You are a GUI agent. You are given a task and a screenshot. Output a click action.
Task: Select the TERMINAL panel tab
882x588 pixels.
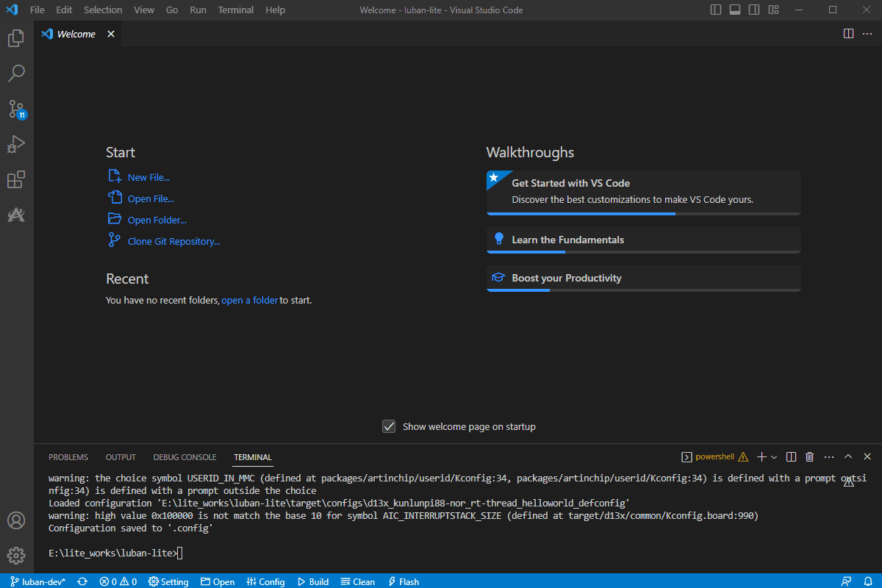coord(253,457)
